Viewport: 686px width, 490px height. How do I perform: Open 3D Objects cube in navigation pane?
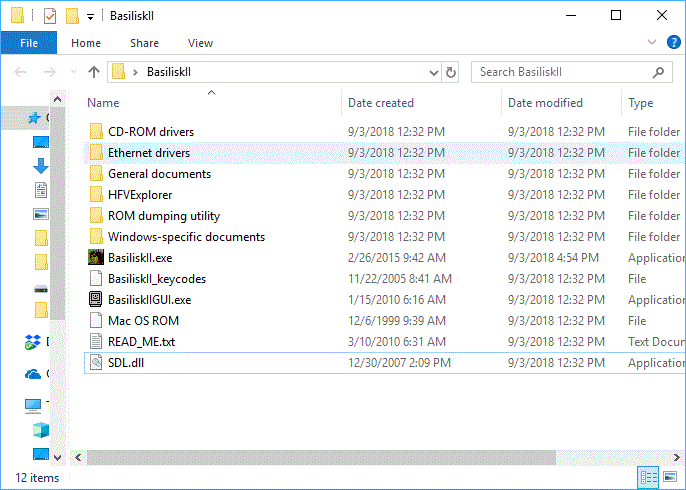[41, 430]
